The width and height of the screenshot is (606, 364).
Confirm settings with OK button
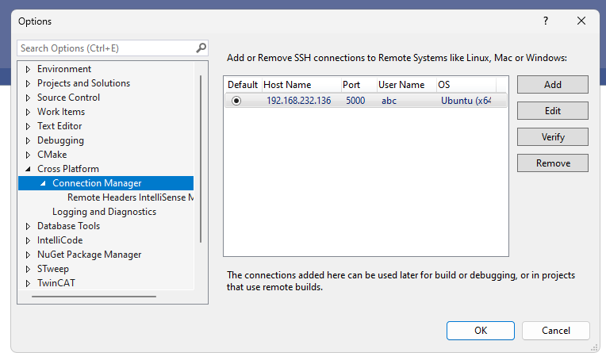[x=481, y=331]
